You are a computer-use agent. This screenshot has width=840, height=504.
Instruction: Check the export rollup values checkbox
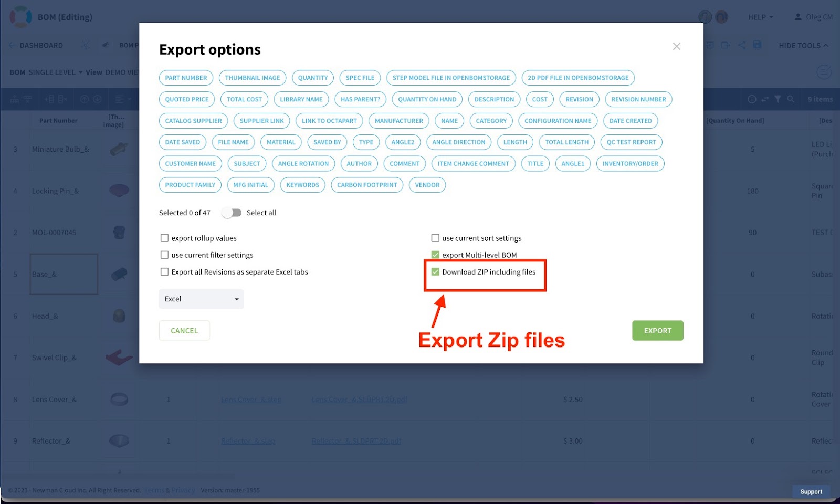coord(164,238)
